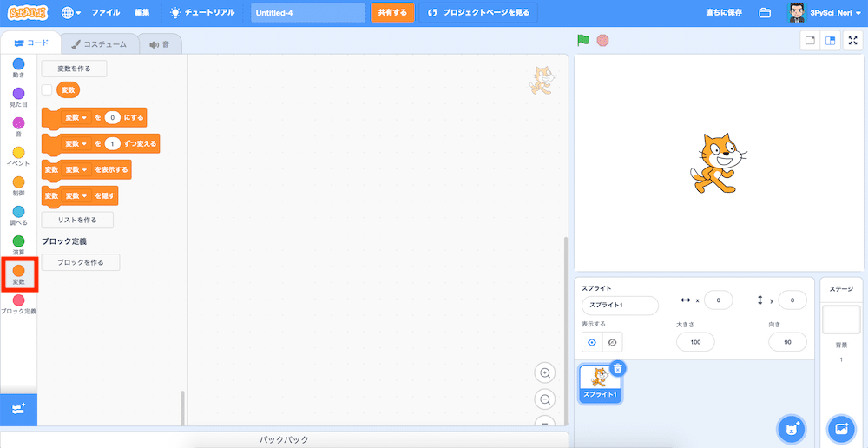Click the red stop button

[603, 41]
